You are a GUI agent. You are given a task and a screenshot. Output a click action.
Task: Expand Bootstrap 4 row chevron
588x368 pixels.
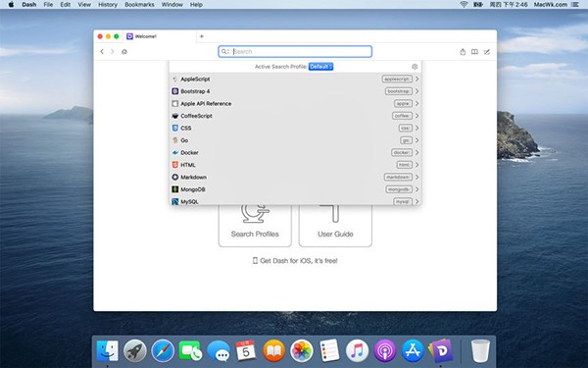(417, 91)
